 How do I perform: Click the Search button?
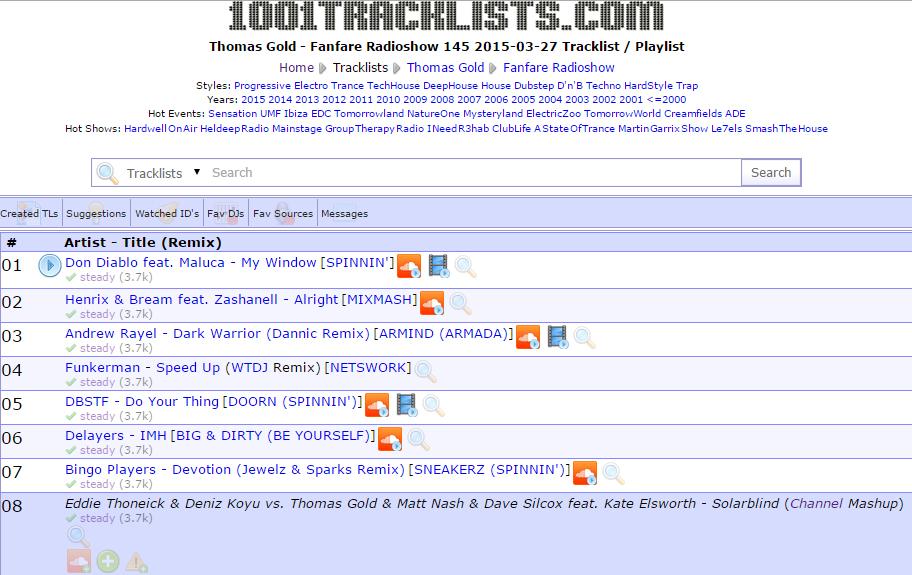pos(771,173)
